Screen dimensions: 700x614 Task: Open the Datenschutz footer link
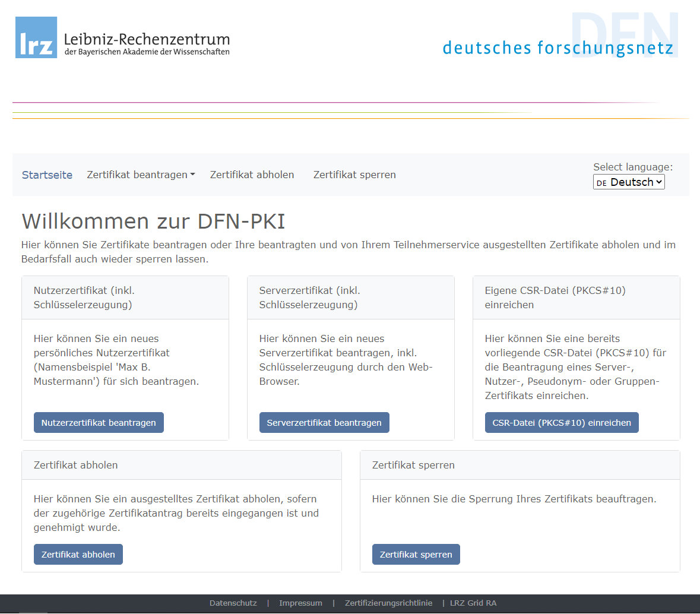[x=233, y=603]
